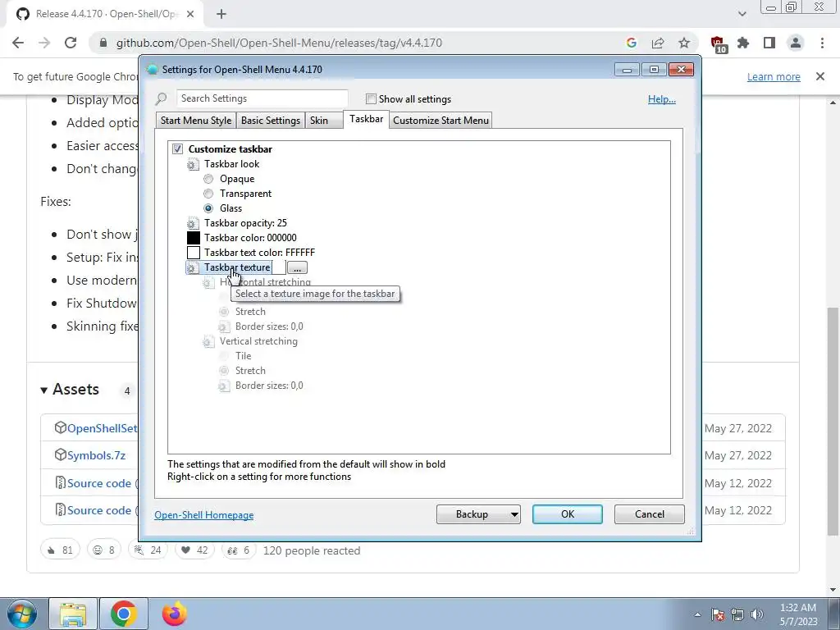Open a new Chrome tab
Viewport: 840px width, 630px height.
[221, 14]
